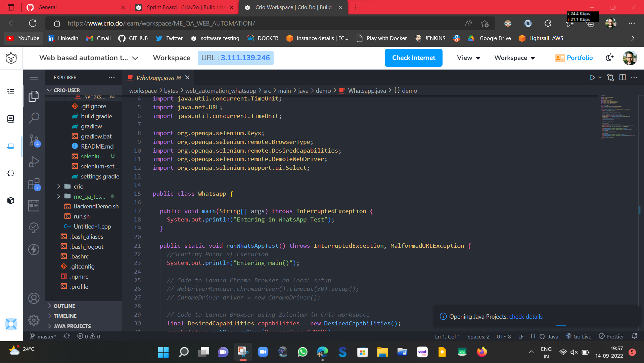
Task: Mute system volume in the system tray
Action: (x=574, y=352)
